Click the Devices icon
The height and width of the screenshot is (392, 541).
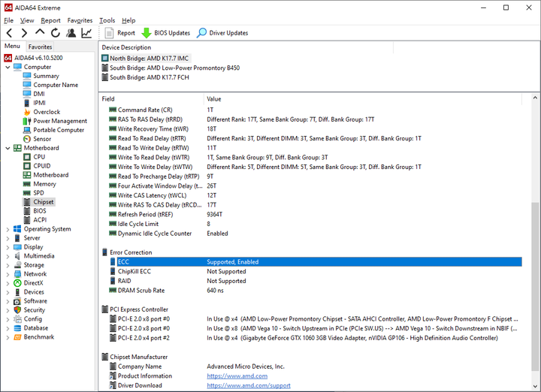[17, 292]
